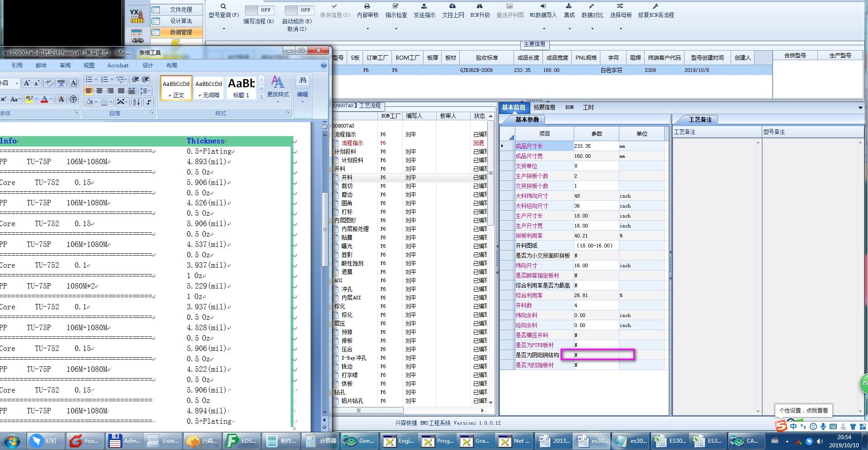The width and height of the screenshot is (868, 450).
Task: Click Word's grow font icon
Action: pos(27,83)
